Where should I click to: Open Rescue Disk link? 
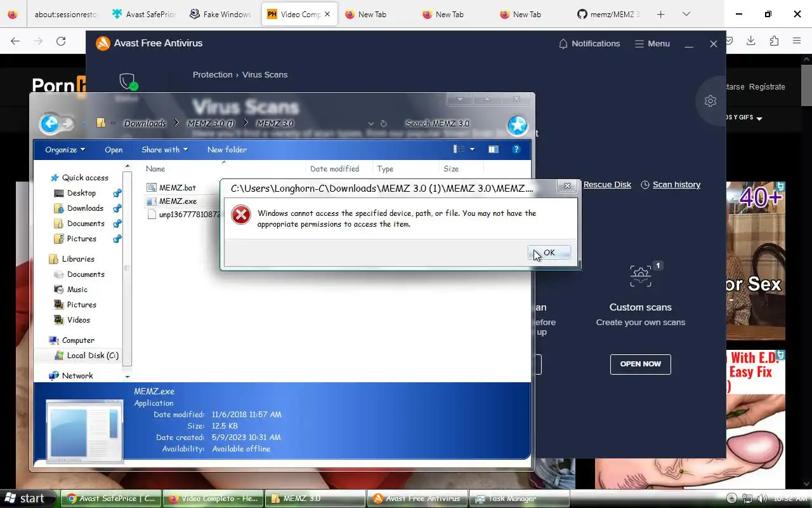pos(607,185)
